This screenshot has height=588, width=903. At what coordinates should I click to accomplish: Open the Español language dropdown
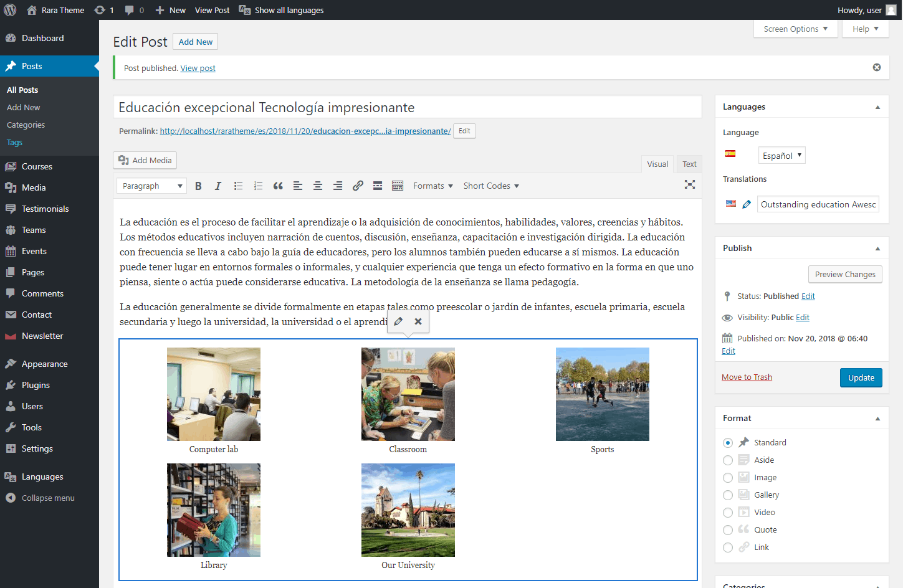(x=781, y=155)
